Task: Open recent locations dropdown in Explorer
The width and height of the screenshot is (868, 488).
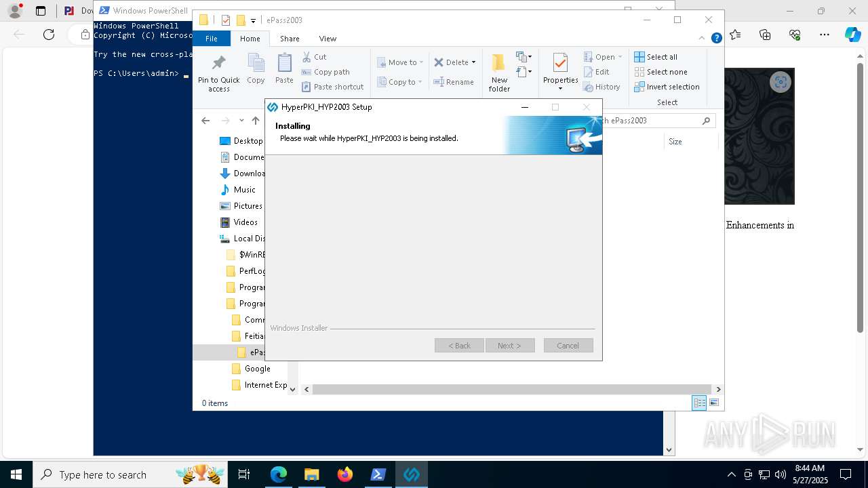Action: point(241,121)
